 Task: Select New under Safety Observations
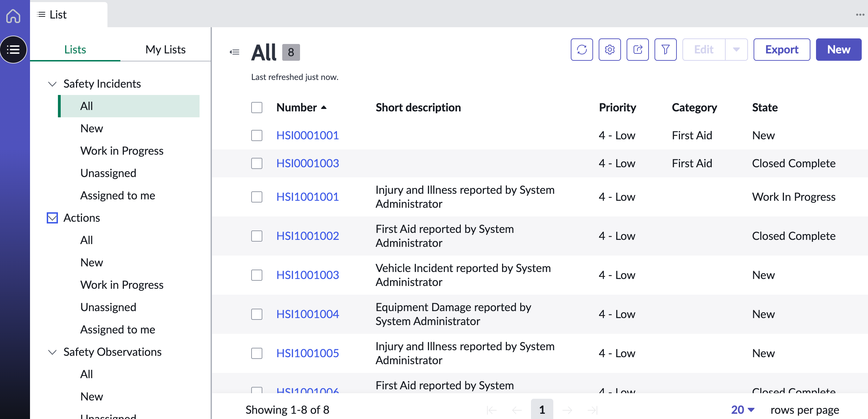point(92,397)
